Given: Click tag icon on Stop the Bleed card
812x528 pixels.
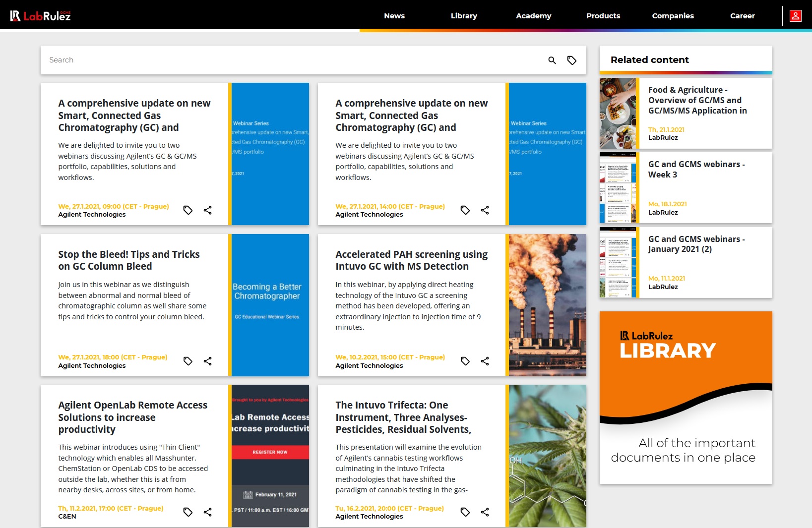Looking at the screenshot, I should (x=188, y=361).
